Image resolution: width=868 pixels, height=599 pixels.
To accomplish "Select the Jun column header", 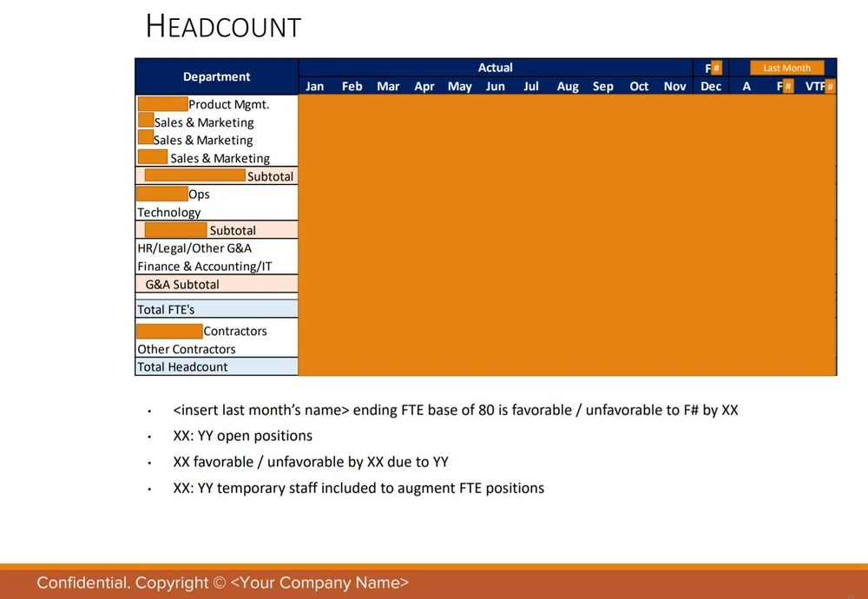I will 495,86.
